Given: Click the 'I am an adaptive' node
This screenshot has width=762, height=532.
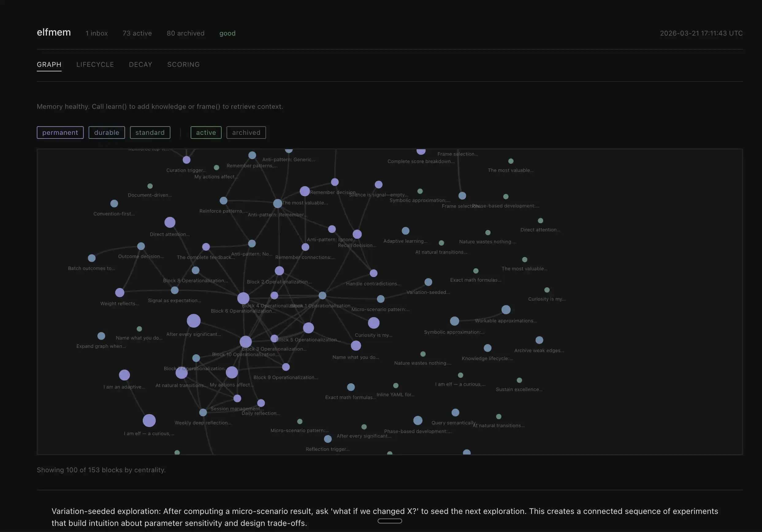Looking at the screenshot, I should click(124, 375).
